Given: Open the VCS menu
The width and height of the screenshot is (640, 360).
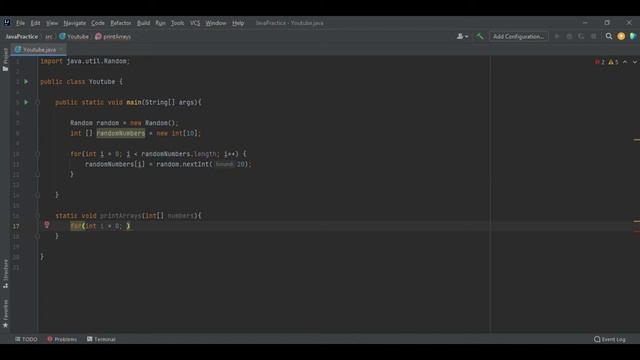Looking at the screenshot, I should click(195, 23).
